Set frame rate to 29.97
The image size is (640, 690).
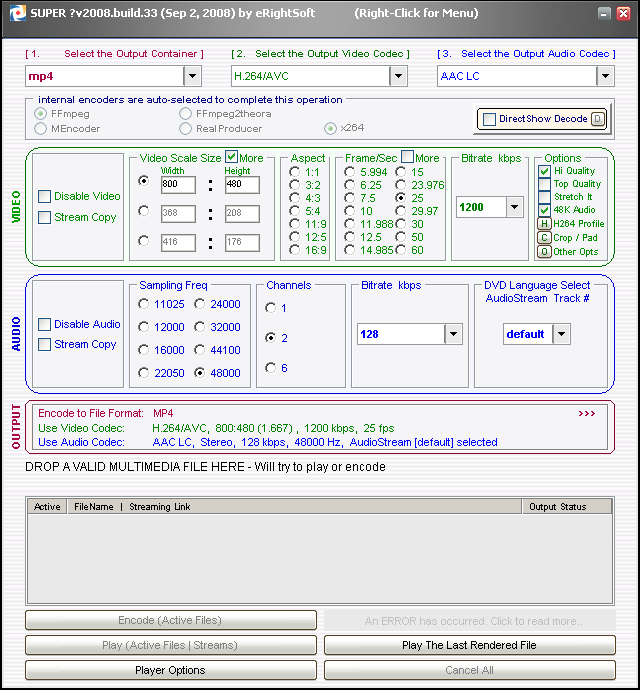click(401, 211)
